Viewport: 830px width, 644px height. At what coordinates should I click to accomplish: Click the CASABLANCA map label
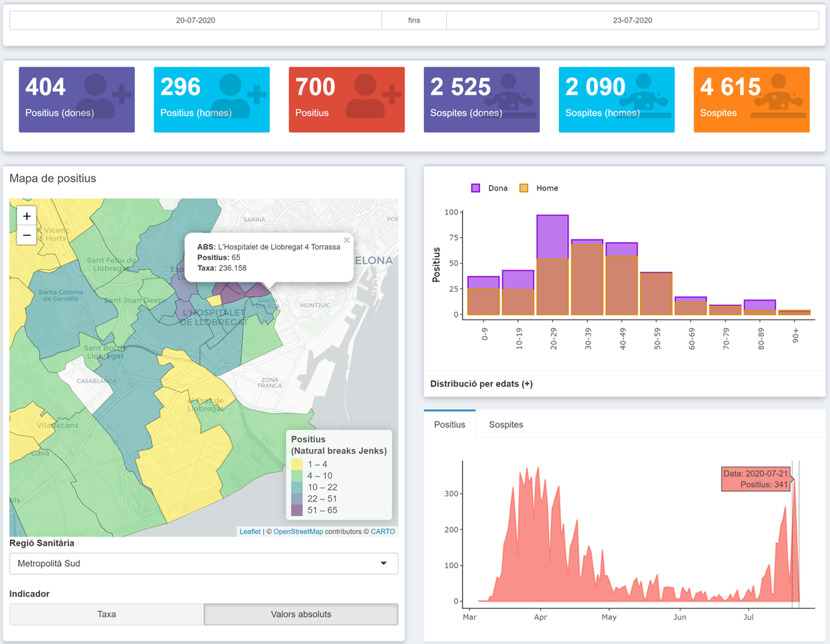tap(97, 380)
